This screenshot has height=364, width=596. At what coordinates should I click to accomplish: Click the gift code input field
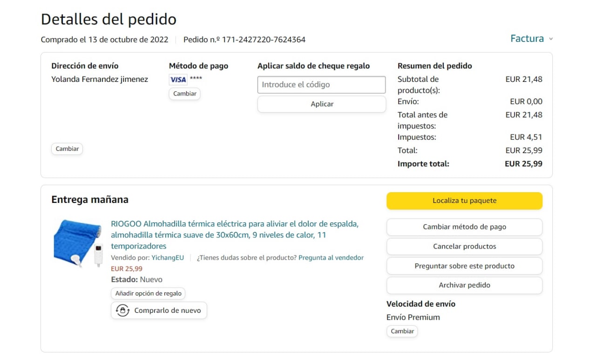[x=321, y=85]
